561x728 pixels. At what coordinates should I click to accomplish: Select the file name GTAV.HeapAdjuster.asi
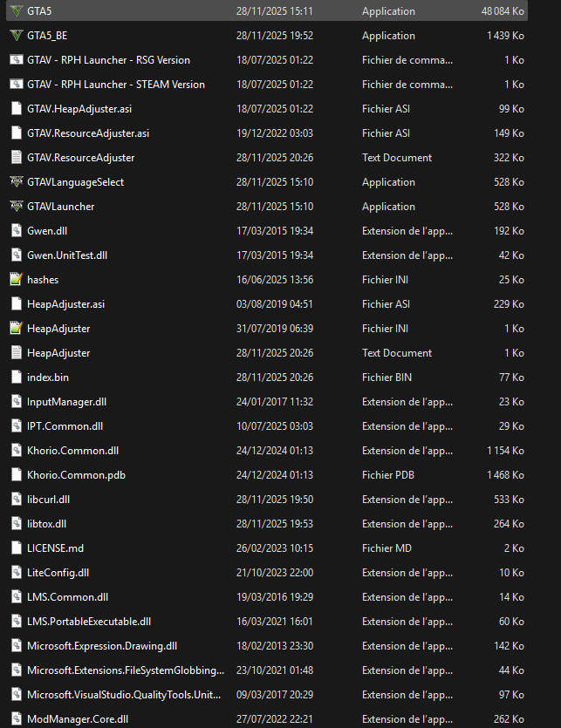tap(79, 109)
